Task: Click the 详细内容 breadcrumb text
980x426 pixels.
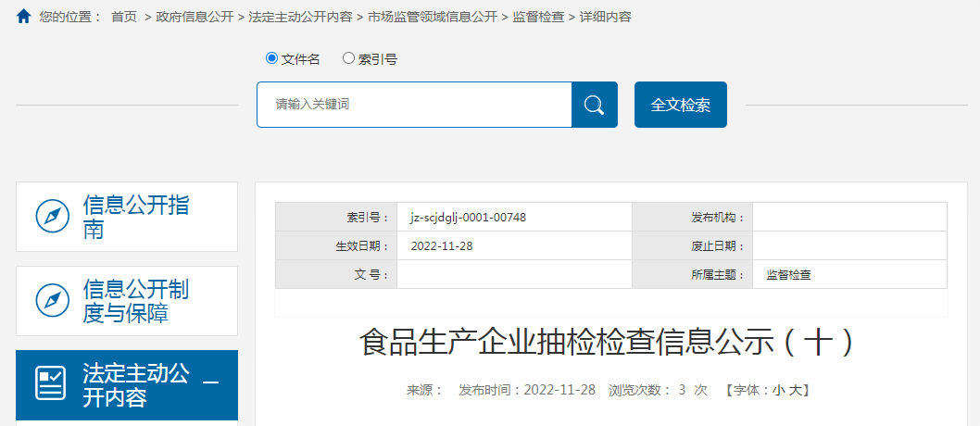Action: (606, 17)
